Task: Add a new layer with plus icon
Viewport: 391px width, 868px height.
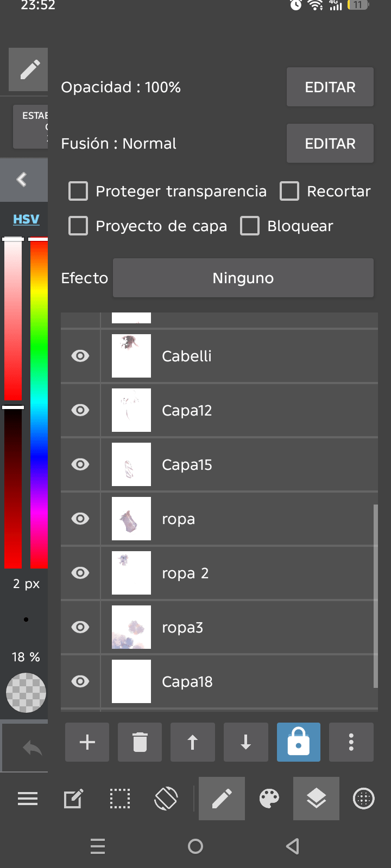Action: tap(87, 742)
